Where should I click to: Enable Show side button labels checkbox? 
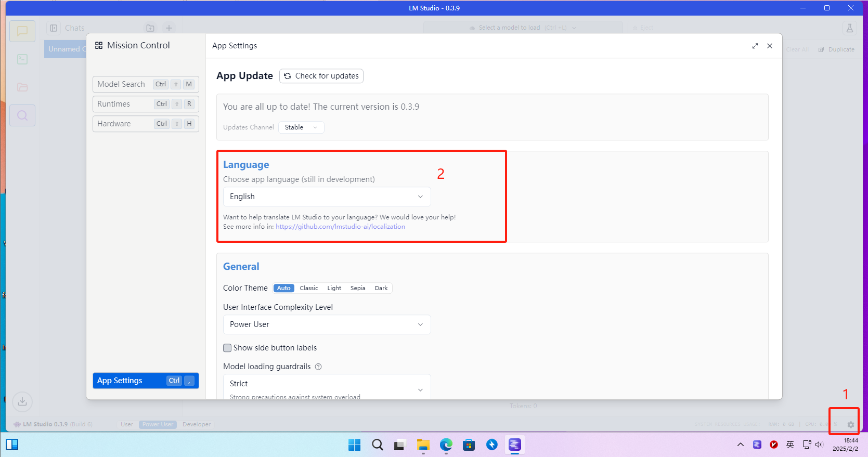tap(227, 348)
